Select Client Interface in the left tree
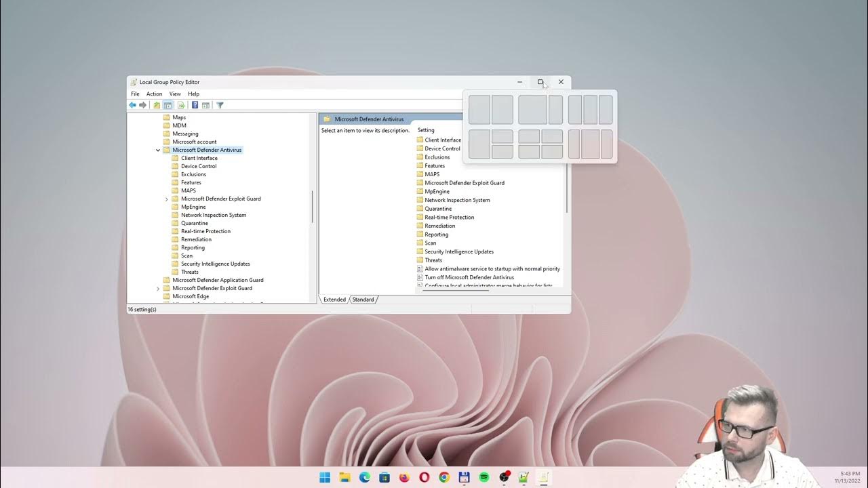868x488 pixels. pos(199,158)
